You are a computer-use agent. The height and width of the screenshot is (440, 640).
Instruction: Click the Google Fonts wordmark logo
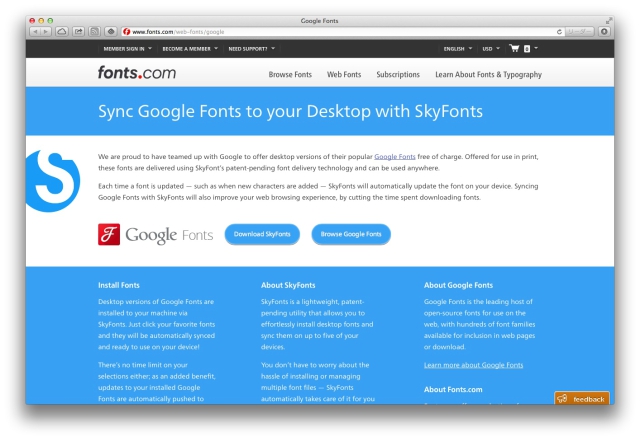(169, 235)
